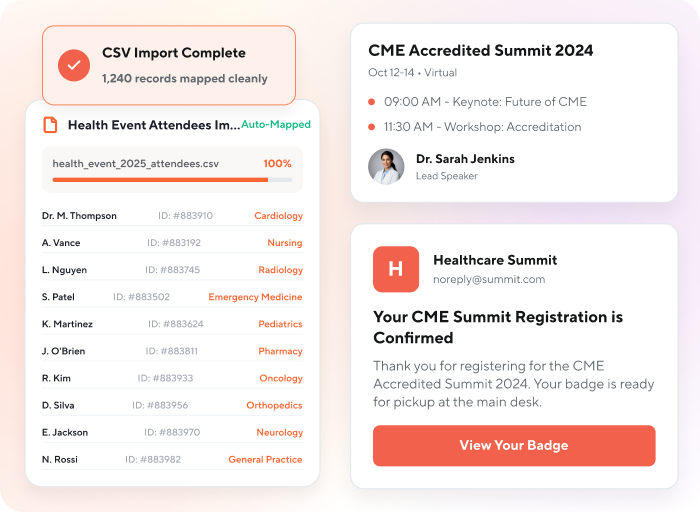
Task: Click the Emergency Medicine specialty tag
Action: pyautogui.click(x=255, y=297)
